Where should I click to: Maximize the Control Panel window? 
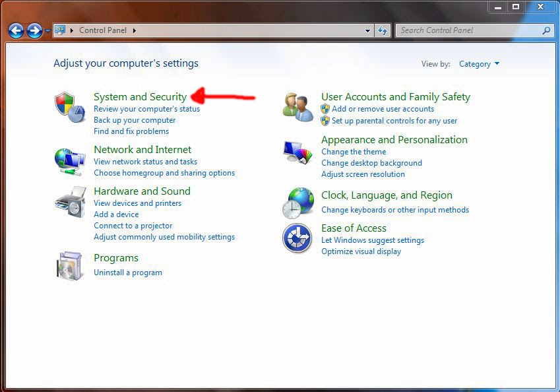[x=516, y=7]
